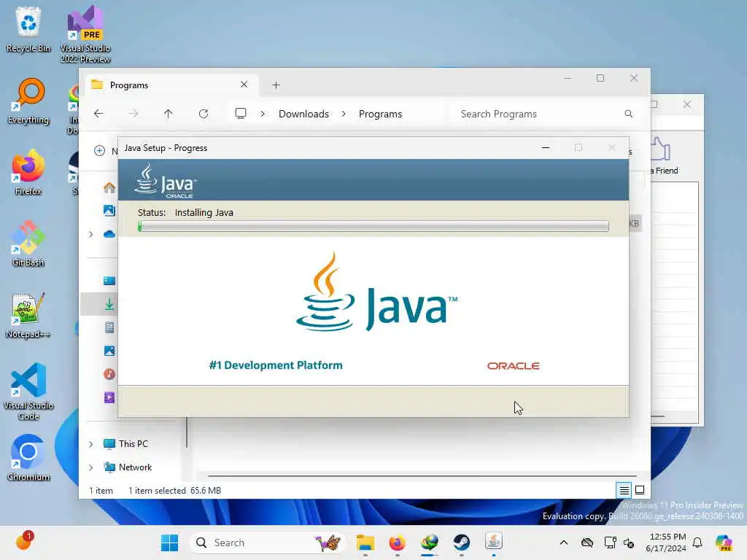Viewport: 747px width, 560px height.
Task: Go up one folder level in Explorer
Action: point(169,114)
